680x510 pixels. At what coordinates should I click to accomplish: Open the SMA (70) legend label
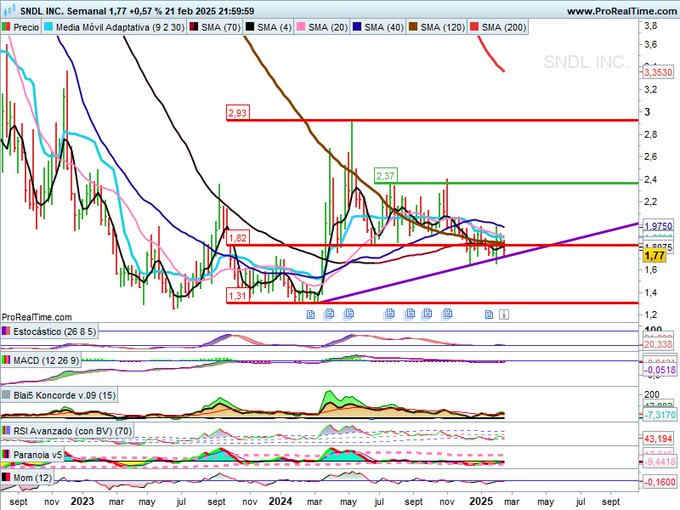tap(221, 27)
